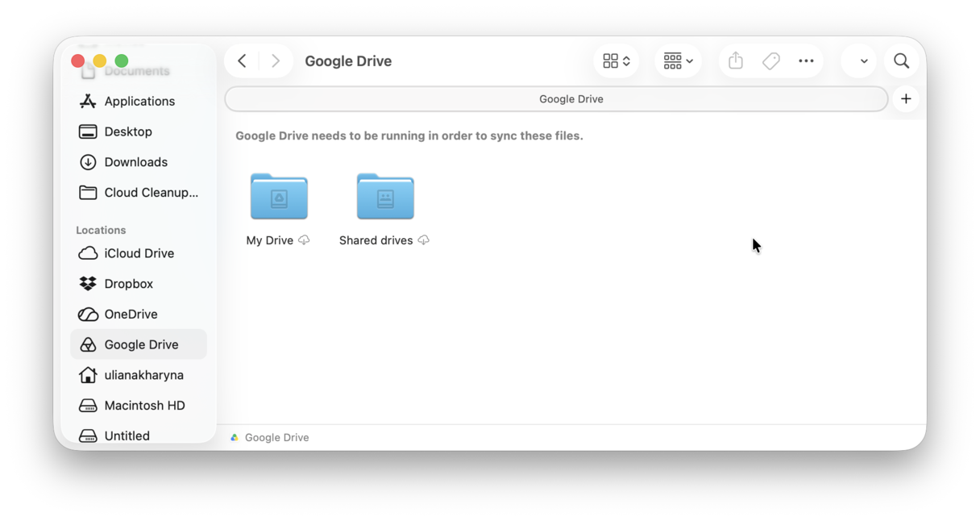Click the yellow minimize window button
Viewport: 980px width, 521px height.
(x=100, y=60)
